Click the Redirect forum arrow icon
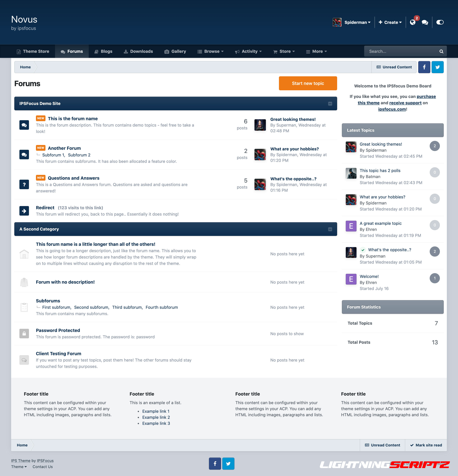 coord(24,211)
